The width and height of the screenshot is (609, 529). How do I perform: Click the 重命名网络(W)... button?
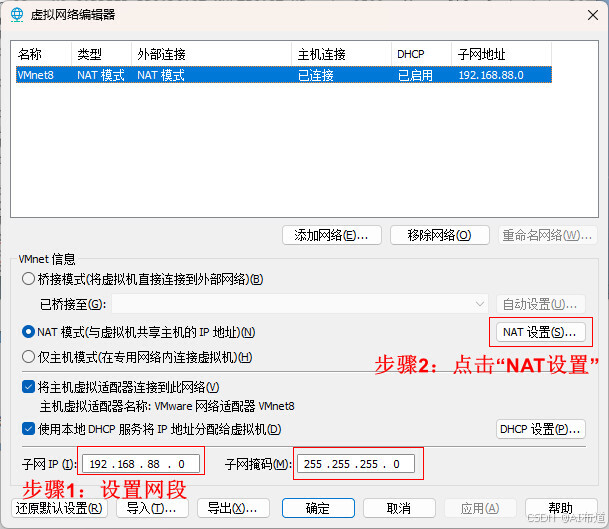point(547,235)
